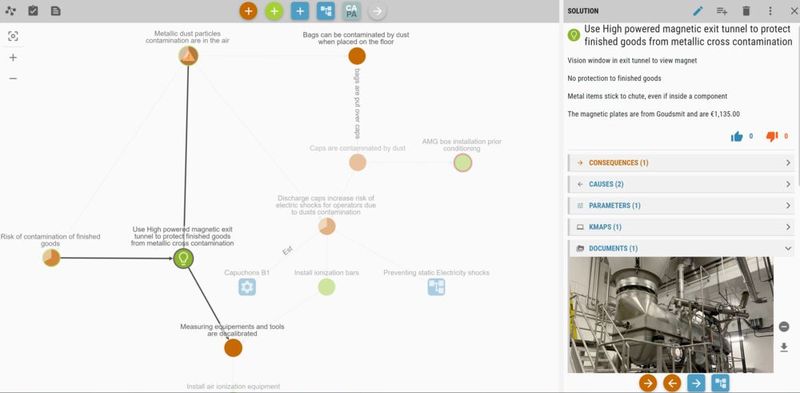
Task: Click 'No protection to finished goods' text
Action: click(x=614, y=78)
